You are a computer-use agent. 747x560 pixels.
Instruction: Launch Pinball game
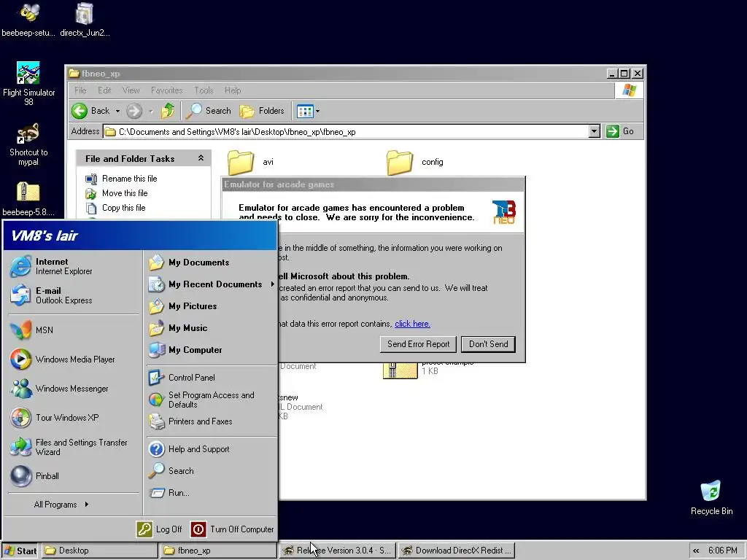pyautogui.click(x=35, y=476)
